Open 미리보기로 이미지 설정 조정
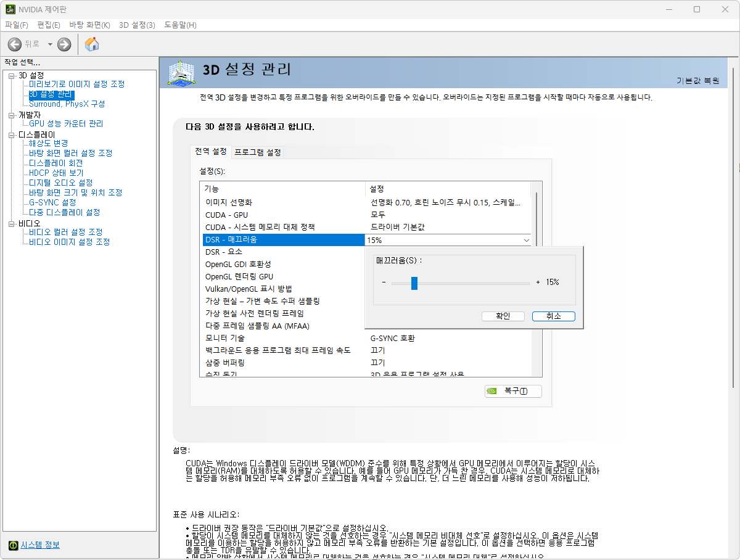The image size is (740, 560). pyautogui.click(x=76, y=84)
